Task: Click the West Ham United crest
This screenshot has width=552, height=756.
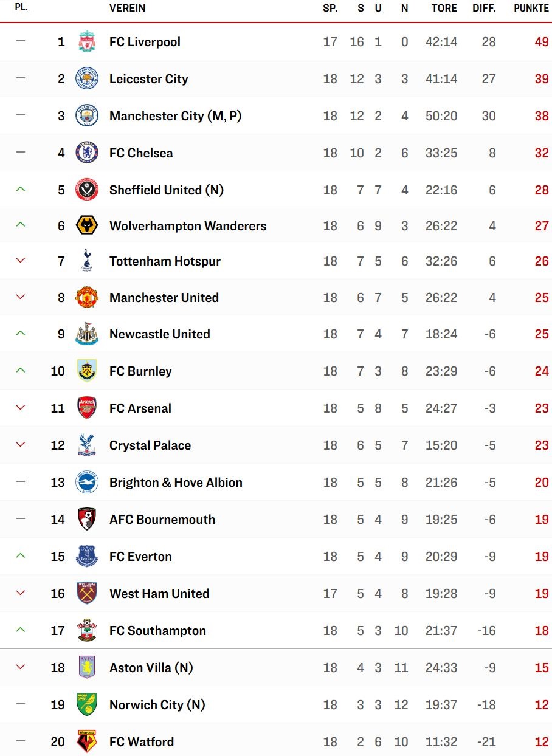Action: [x=87, y=594]
